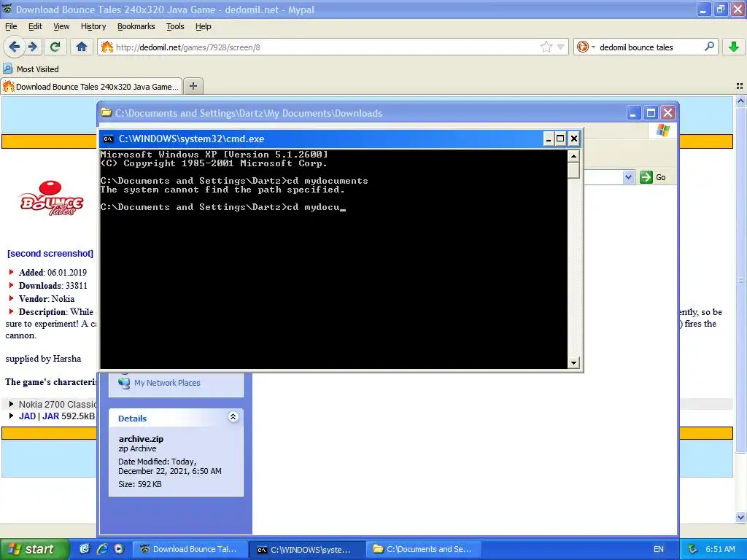747x560 pixels.
Task: Open Explorer address bar dropdown arrow
Action: click(628, 177)
